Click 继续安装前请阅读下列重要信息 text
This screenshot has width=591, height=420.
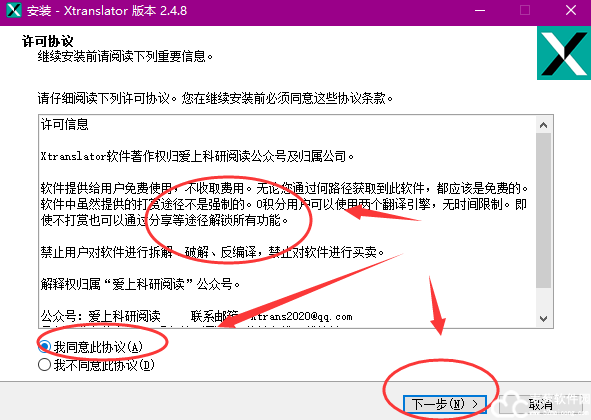(125, 57)
